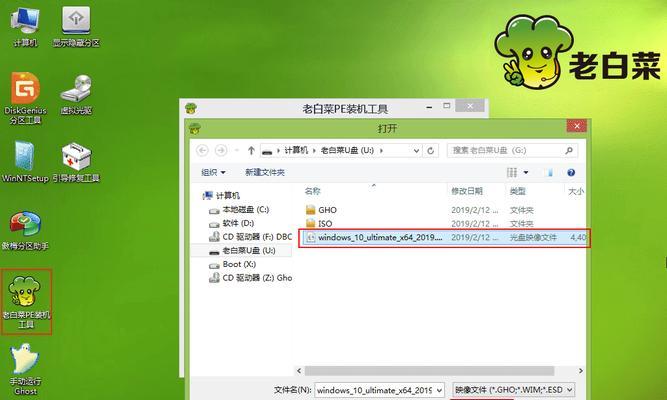Click the Forward arrow in the Open dialog
Screen dimensions: 667x400
tap(221, 150)
